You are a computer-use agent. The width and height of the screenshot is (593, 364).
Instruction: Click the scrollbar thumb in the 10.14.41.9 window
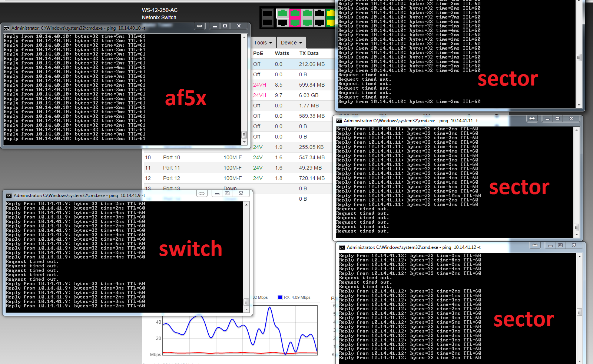[246, 302]
